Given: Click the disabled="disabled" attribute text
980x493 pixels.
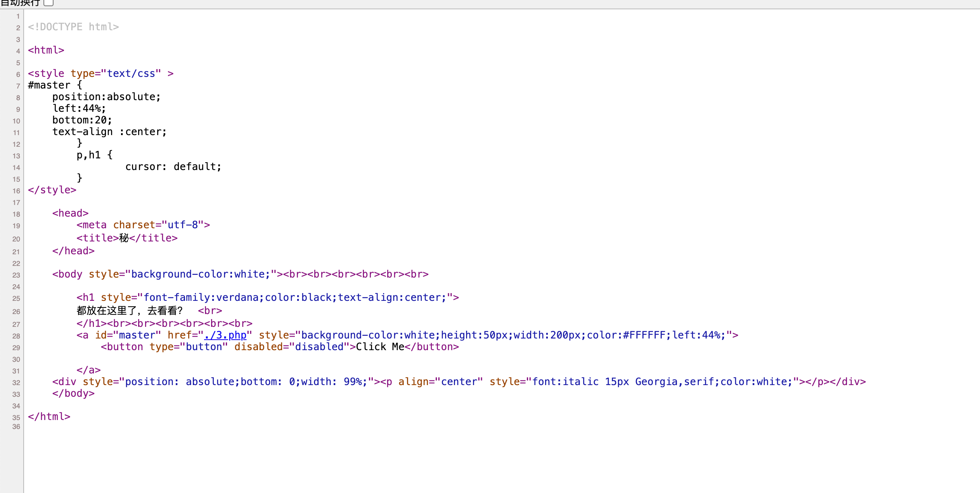Looking at the screenshot, I should click(289, 347).
